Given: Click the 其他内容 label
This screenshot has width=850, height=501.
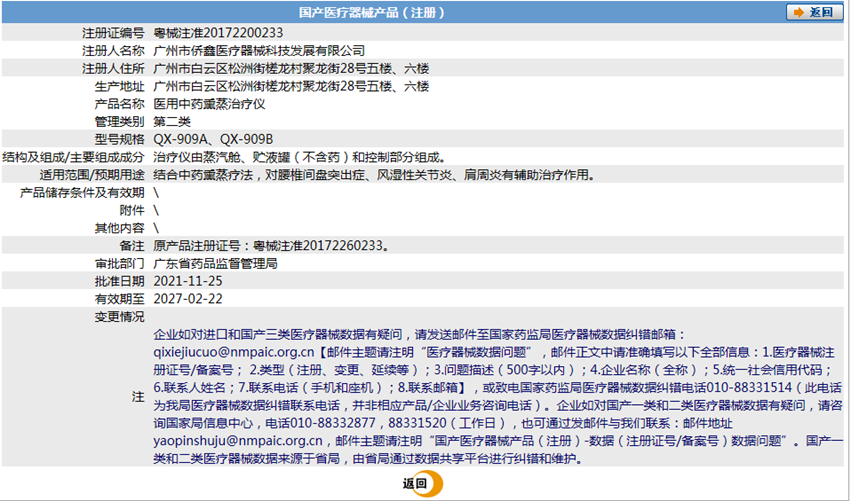Looking at the screenshot, I should click(x=119, y=228).
